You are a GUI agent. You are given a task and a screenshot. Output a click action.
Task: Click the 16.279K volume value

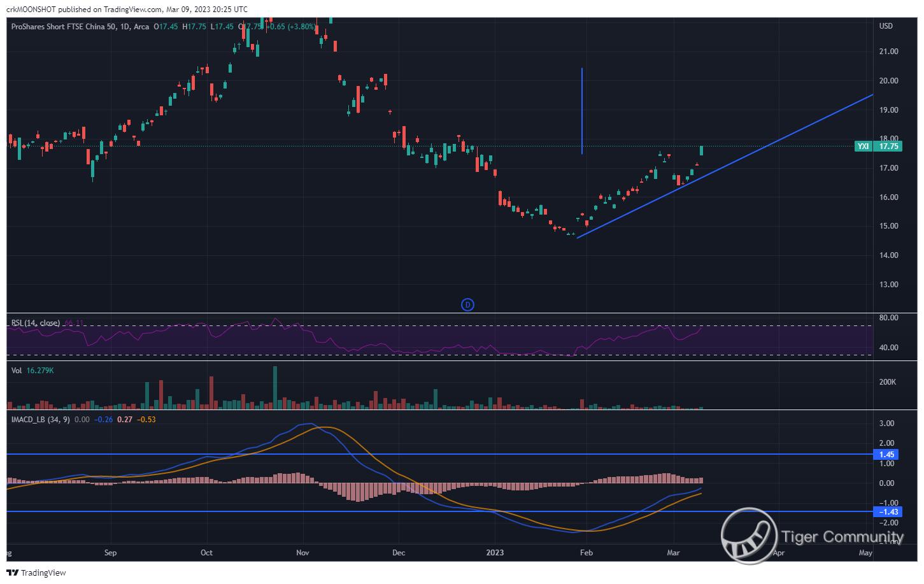40,370
